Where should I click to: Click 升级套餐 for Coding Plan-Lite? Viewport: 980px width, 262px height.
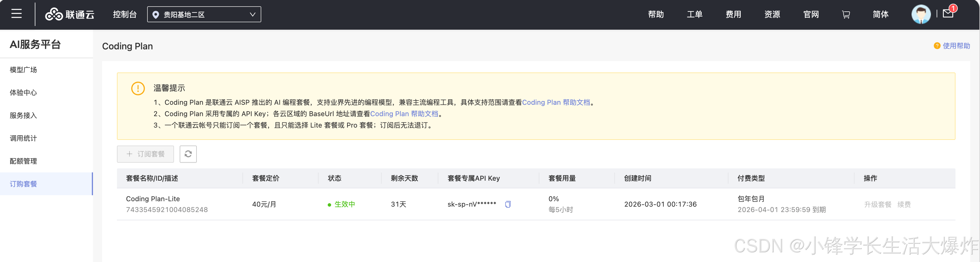878,205
